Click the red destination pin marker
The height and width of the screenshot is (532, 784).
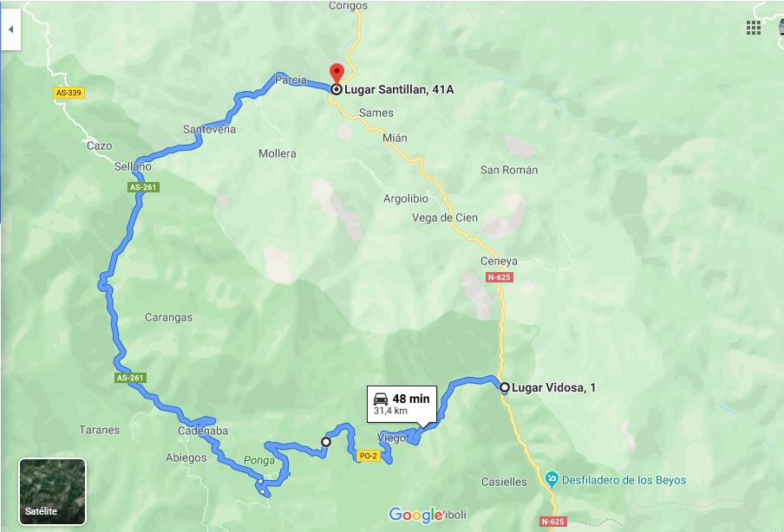tap(337, 74)
